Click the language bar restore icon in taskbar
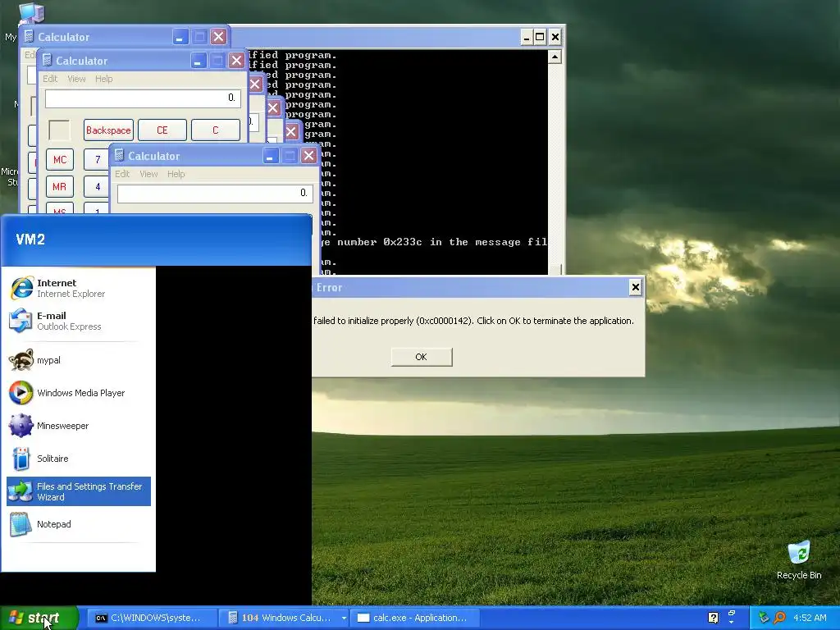The width and height of the screenshot is (840, 630). point(731,614)
